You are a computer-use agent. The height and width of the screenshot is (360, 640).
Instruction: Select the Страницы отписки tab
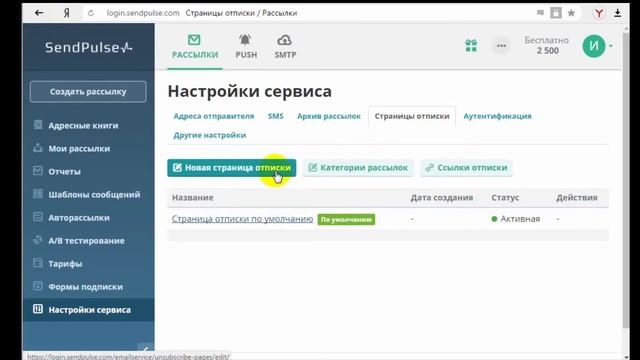[x=412, y=116]
